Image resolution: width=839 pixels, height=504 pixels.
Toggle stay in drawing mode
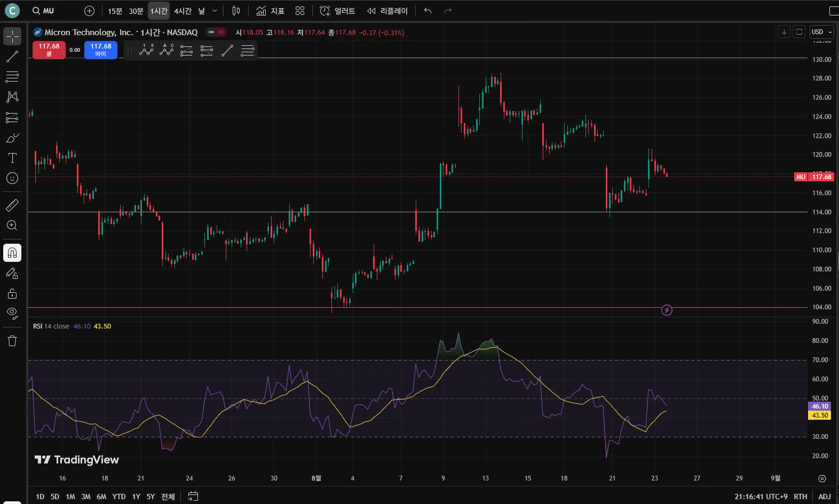tap(12, 274)
